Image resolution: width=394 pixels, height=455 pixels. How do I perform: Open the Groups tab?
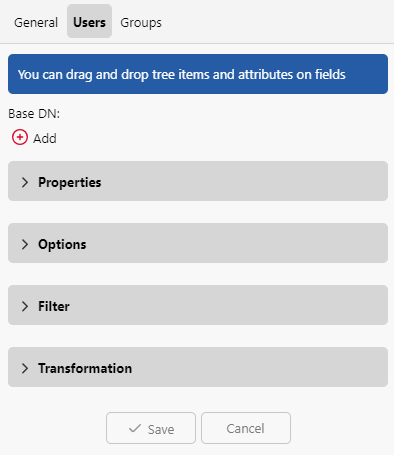click(x=141, y=22)
